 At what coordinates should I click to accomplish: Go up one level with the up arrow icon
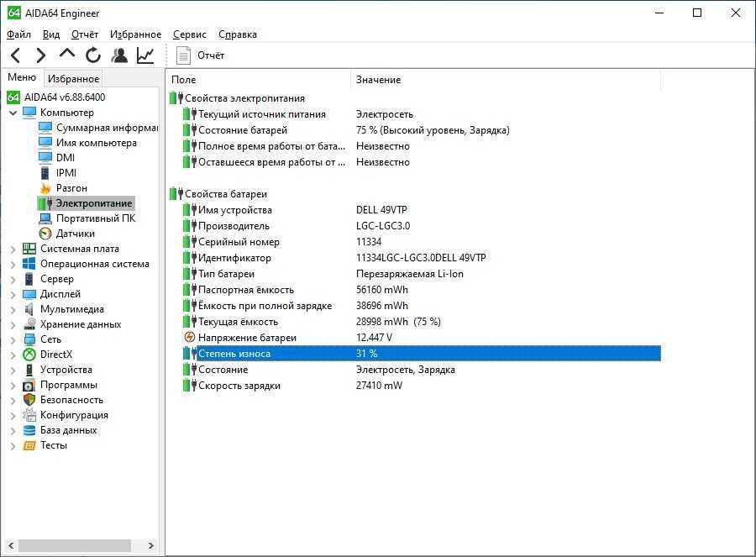pos(67,54)
